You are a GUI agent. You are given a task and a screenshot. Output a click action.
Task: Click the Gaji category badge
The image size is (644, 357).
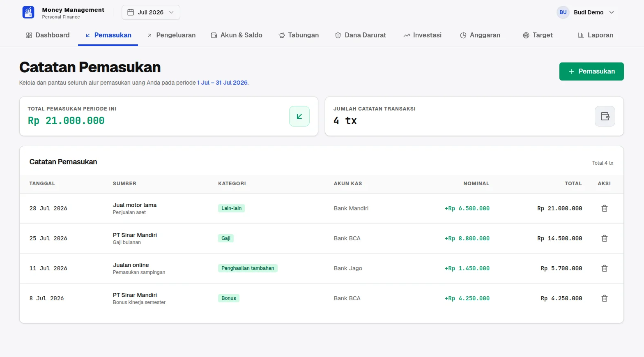[226, 238]
